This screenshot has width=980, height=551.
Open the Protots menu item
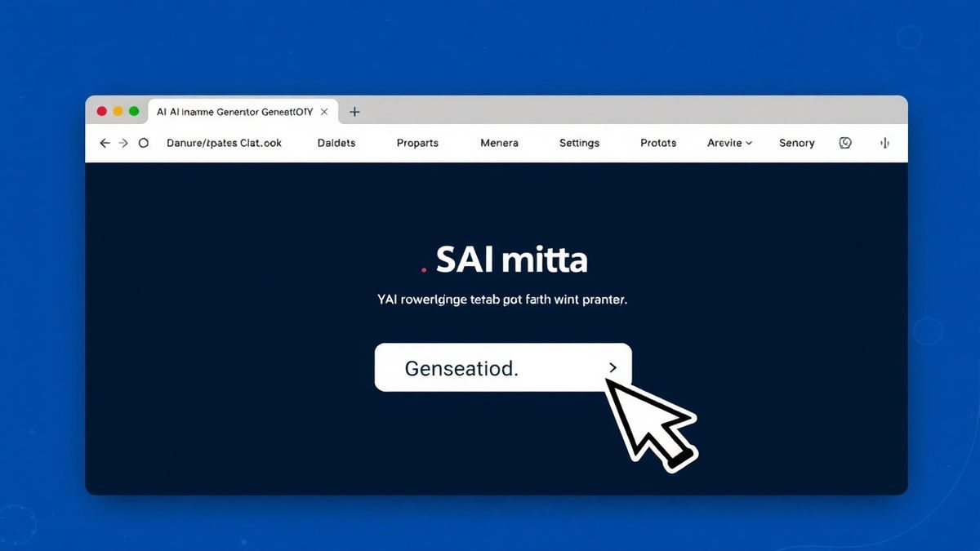(658, 143)
